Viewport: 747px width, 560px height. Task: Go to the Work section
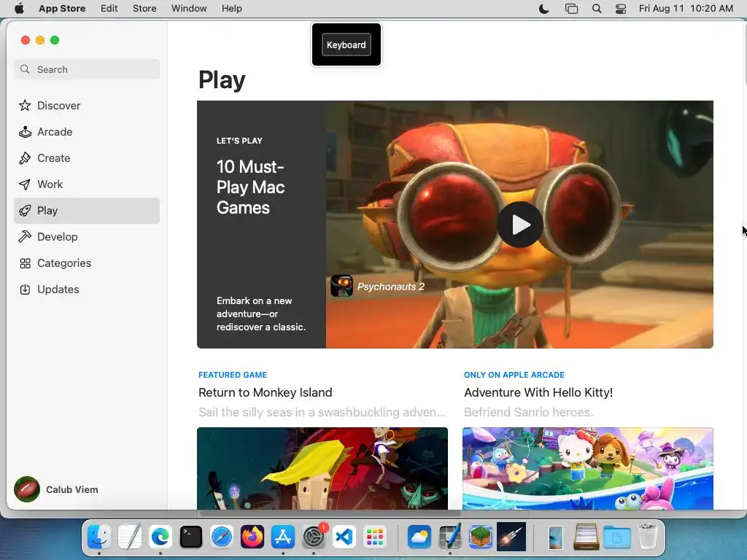87,184
